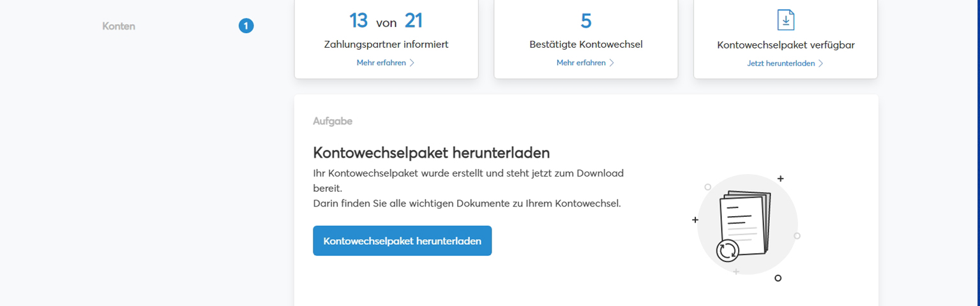Click the number 5 of confirmed switches
This screenshot has width=980, height=306.
(586, 21)
